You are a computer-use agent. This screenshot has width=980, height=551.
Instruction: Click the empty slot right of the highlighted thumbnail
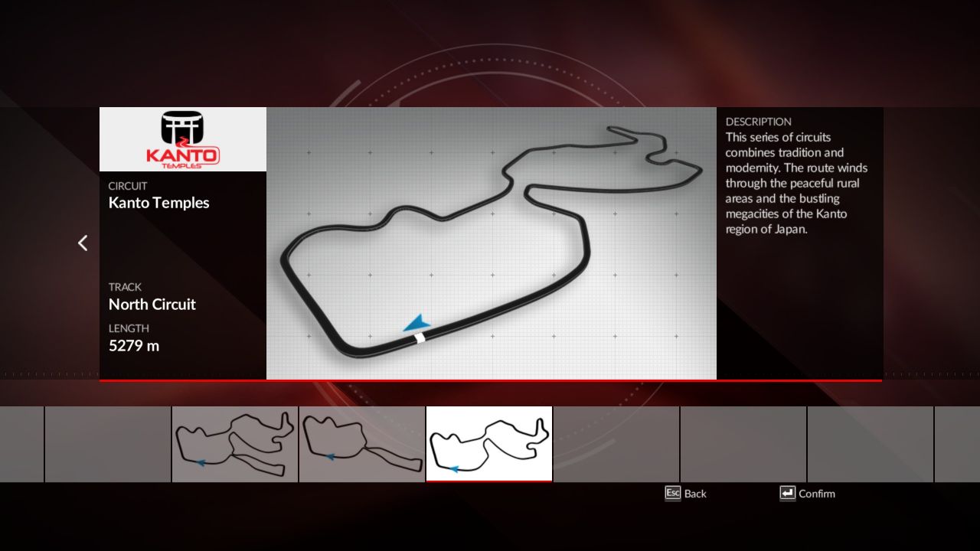pyautogui.click(x=616, y=444)
